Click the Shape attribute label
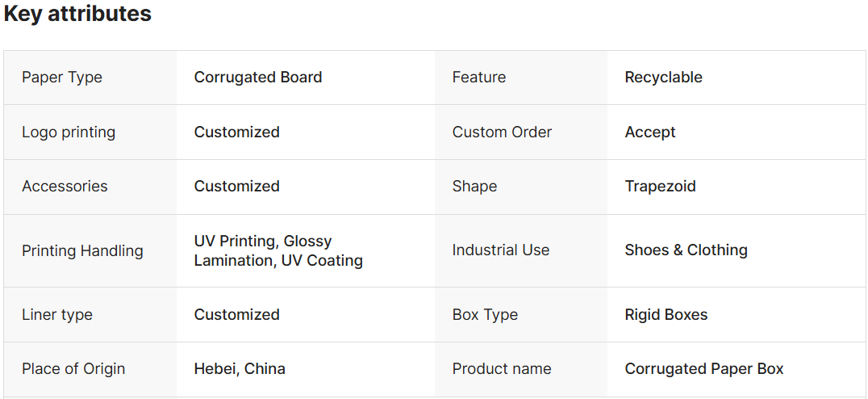The image size is (868, 399). pyautogui.click(x=474, y=187)
